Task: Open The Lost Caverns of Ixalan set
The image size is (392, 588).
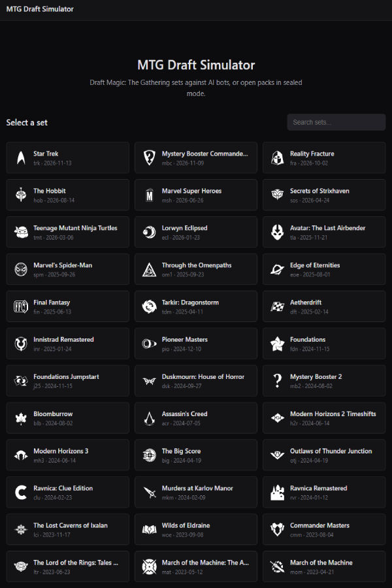Action: pyautogui.click(x=67, y=529)
